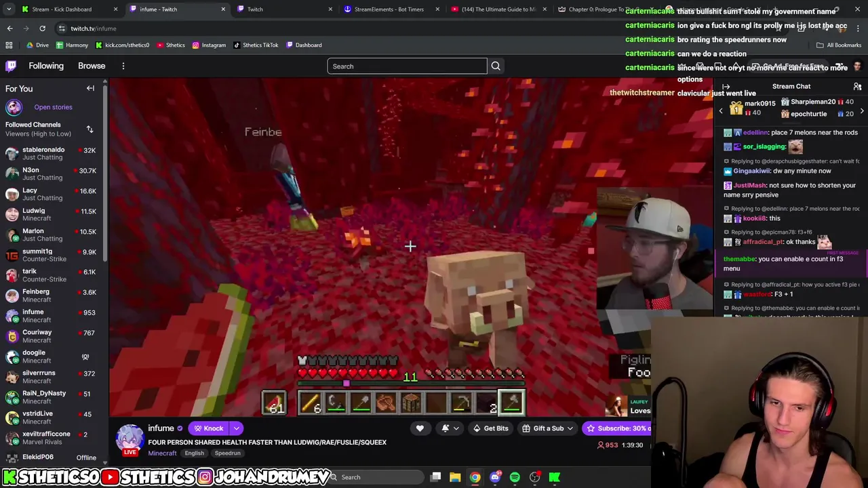Image resolution: width=868 pixels, height=488 pixels.
Task: Toggle the follow heart for infume
Action: click(x=420, y=428)
